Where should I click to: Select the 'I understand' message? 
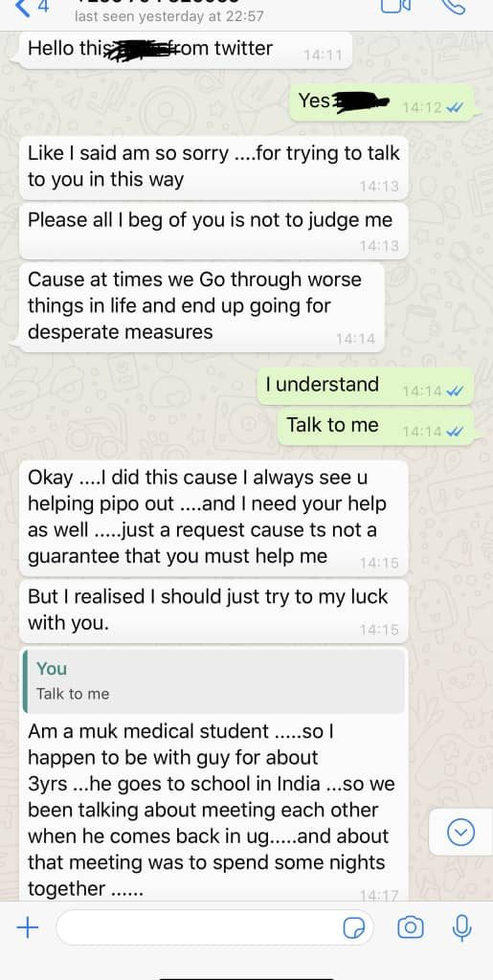point(366,387)
